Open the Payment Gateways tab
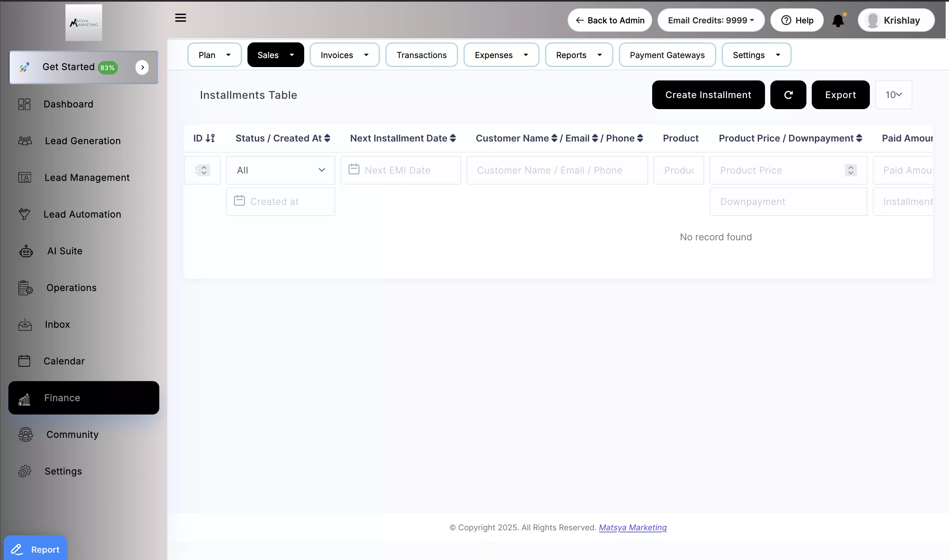This screenshot has width=949, height=560. click(x=667, y=55)
